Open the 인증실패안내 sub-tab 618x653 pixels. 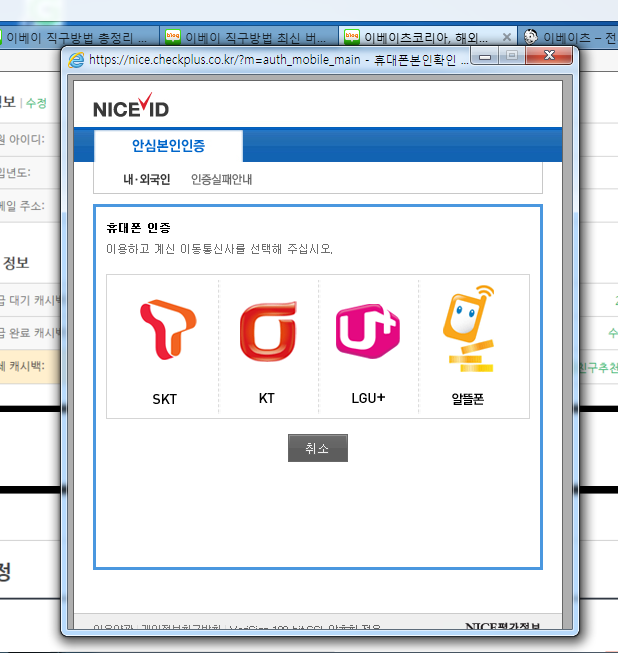(222, 179)
